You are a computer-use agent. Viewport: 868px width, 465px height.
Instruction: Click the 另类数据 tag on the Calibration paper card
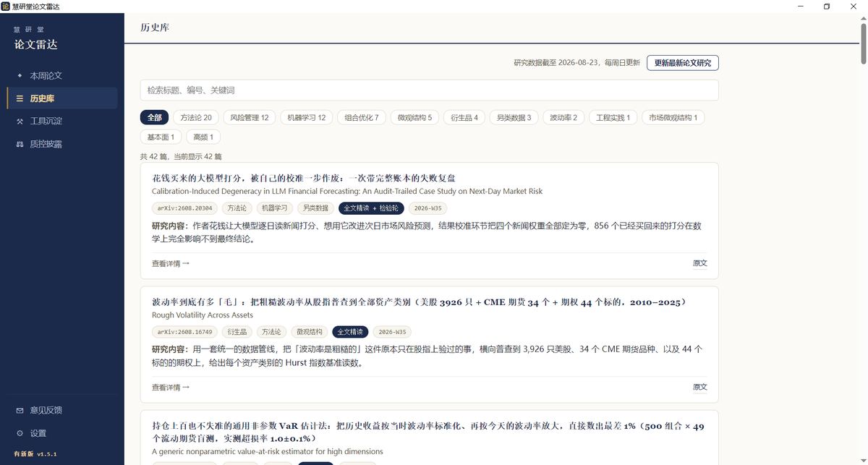[315, 208]
